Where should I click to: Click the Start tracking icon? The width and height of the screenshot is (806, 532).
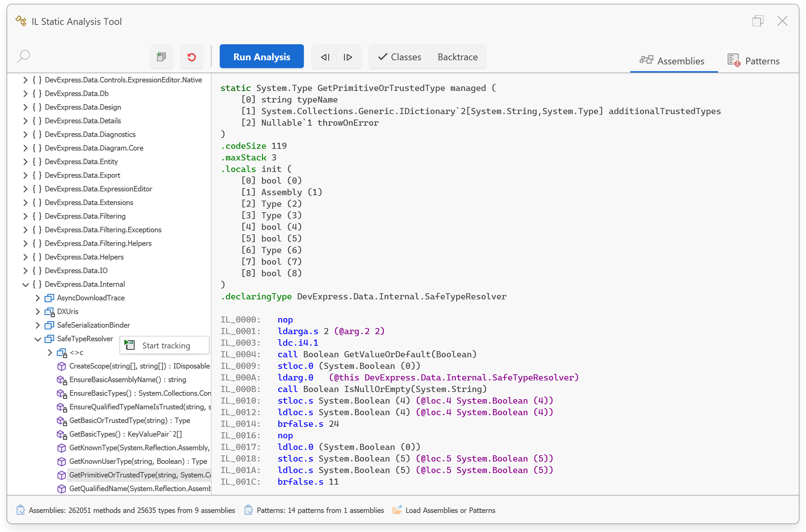[129, 345]
